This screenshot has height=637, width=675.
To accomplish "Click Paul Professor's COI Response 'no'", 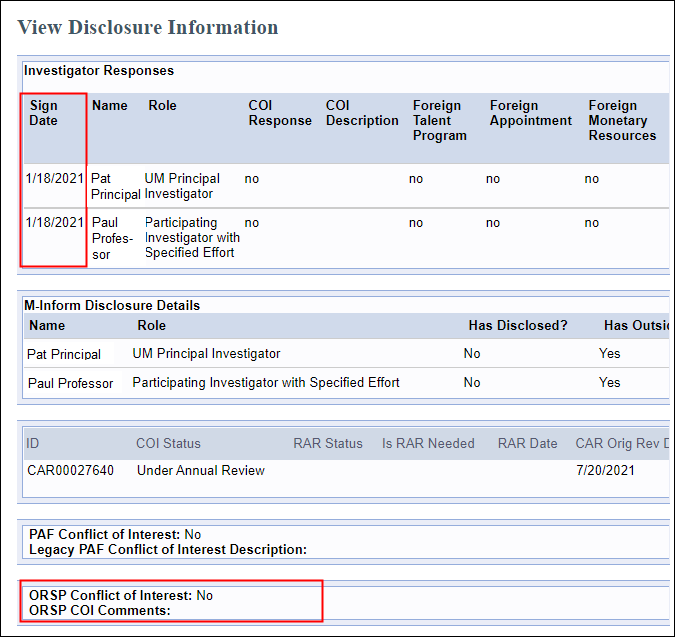I will pos(252,223).
